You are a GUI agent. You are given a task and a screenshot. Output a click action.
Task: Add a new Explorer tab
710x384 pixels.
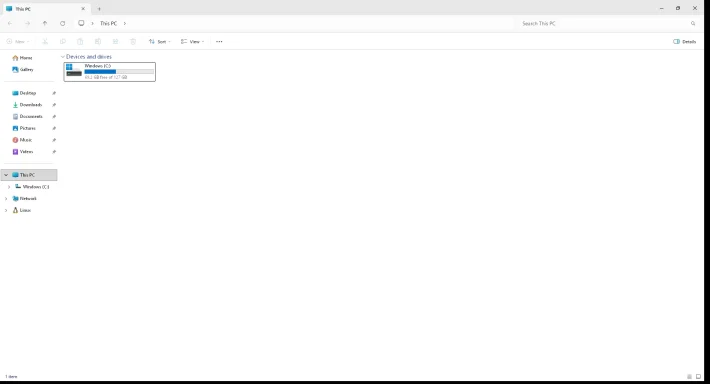coord(99,9)
